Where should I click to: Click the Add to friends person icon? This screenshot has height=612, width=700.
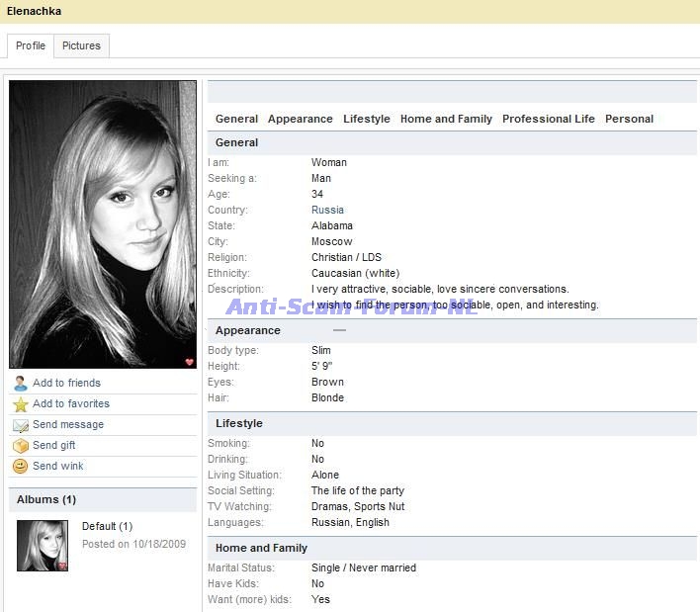(20, 384)
